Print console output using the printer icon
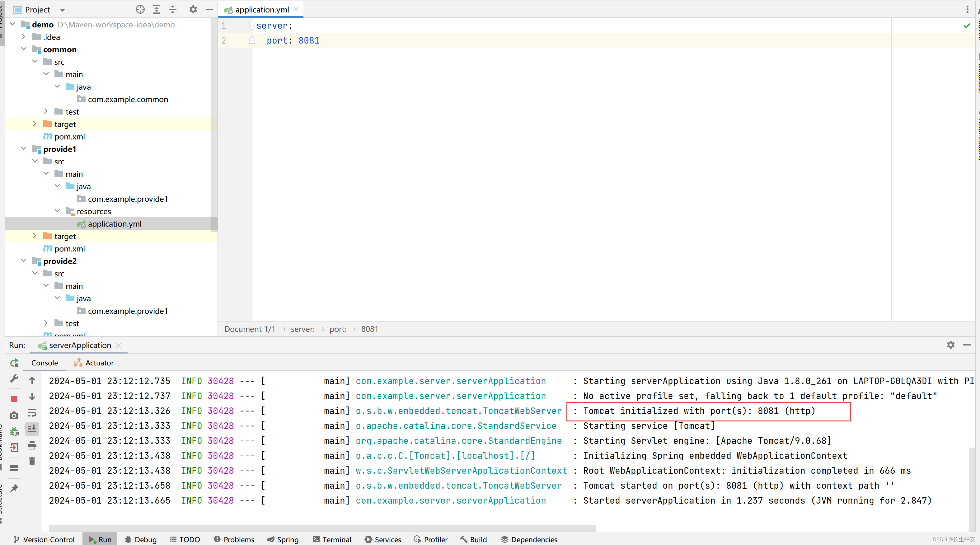 point(32,445)
